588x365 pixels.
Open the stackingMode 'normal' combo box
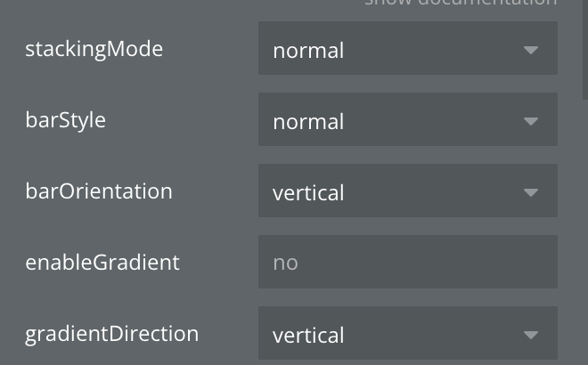(408, 48)
